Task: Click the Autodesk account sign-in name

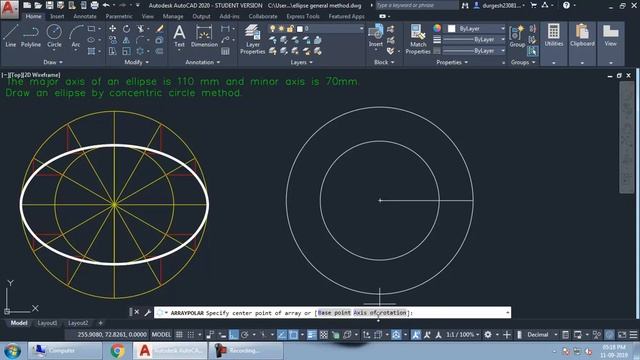Action: pos(501,5)
